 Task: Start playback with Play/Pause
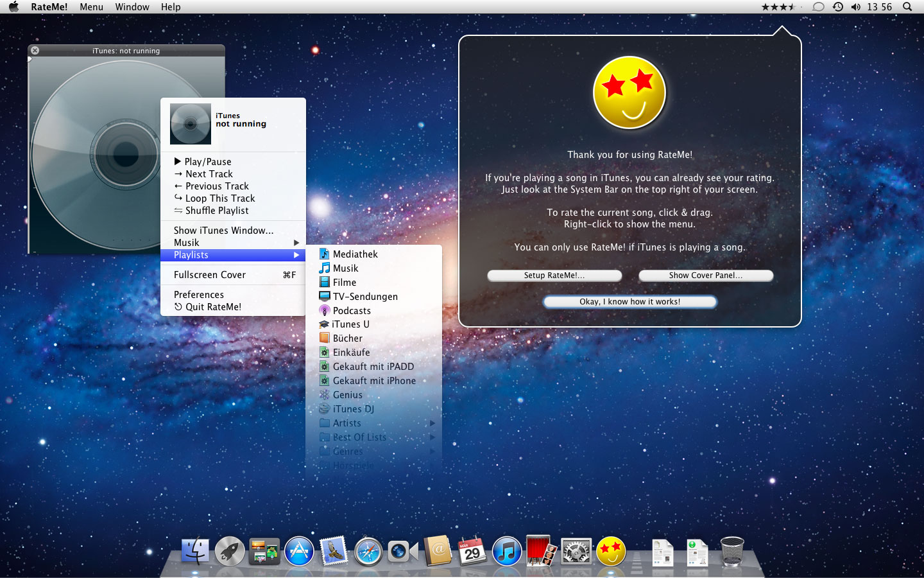pos(233,162)
